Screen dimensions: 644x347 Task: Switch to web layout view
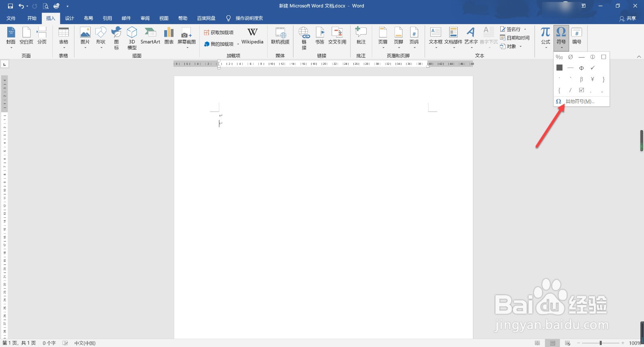point(568,343)
